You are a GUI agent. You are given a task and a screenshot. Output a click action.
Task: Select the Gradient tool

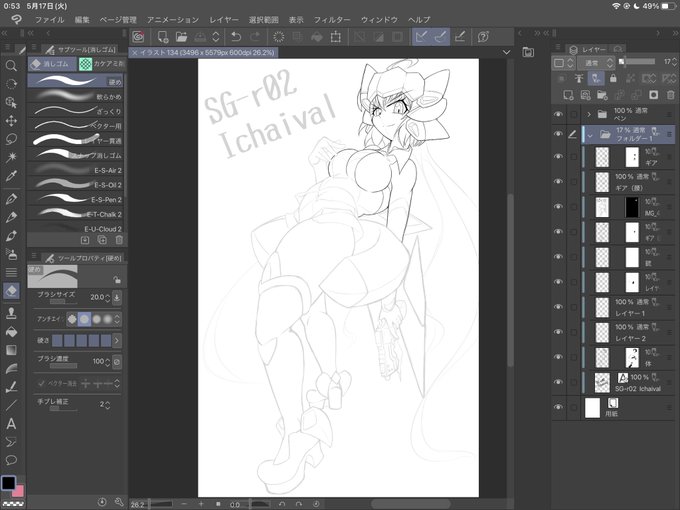[11, 350]
